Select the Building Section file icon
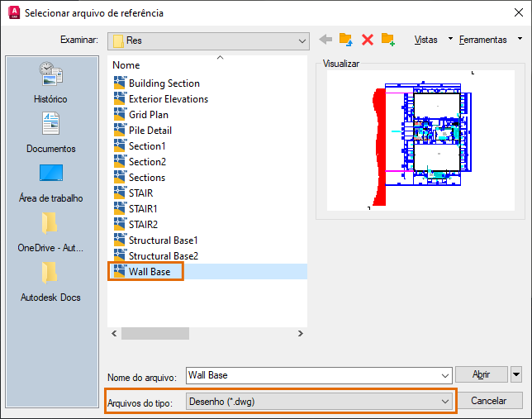532x419 pixels. [120, 83]
